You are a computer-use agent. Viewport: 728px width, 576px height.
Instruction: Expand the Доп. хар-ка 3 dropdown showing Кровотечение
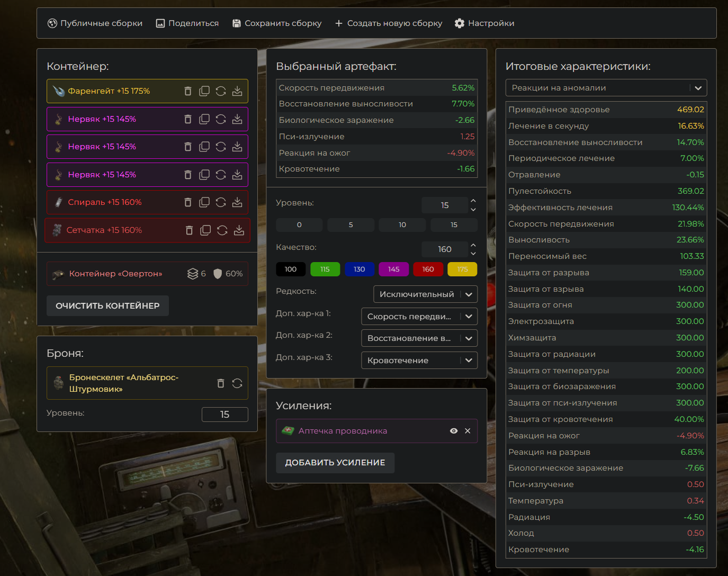(x=419, y=361)
